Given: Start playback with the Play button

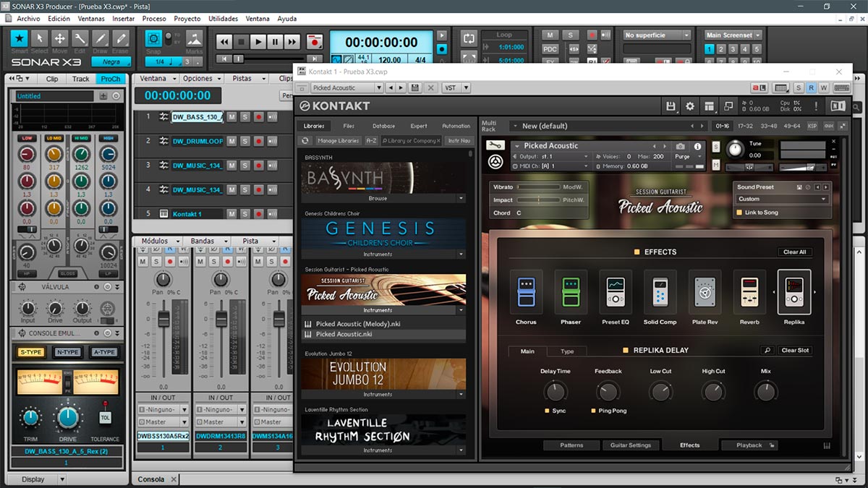Looking at the screenshot, I should [x=258, y=42].
